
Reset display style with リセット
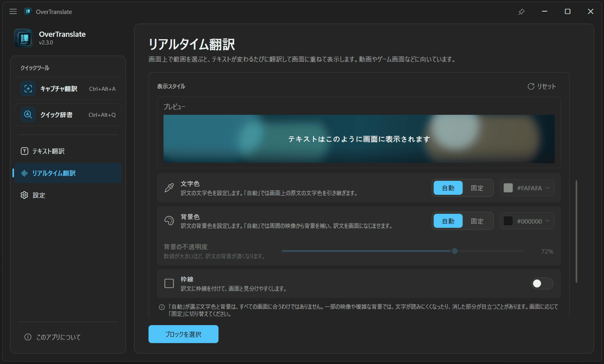(542, 86)
